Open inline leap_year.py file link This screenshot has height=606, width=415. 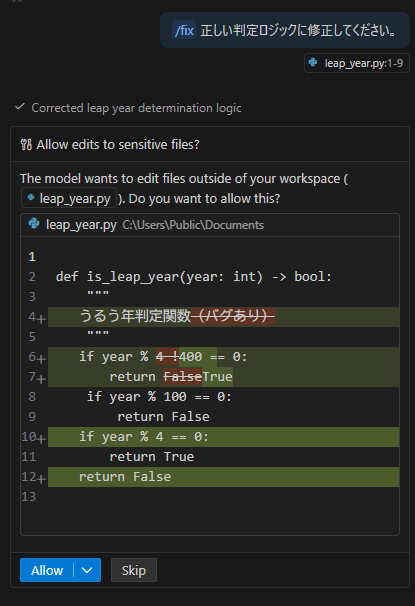tap(69, 198)
